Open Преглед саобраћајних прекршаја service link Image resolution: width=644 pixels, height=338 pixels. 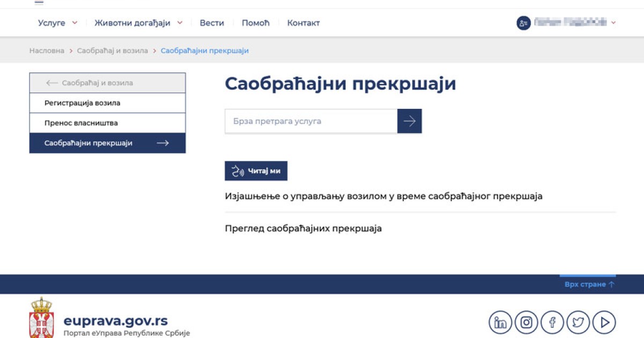(x=303, y=229)
